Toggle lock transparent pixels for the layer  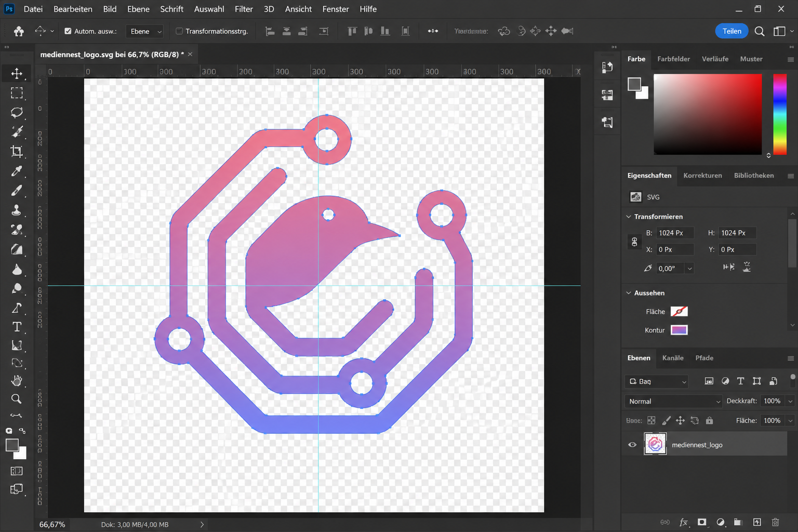(651, 420)
